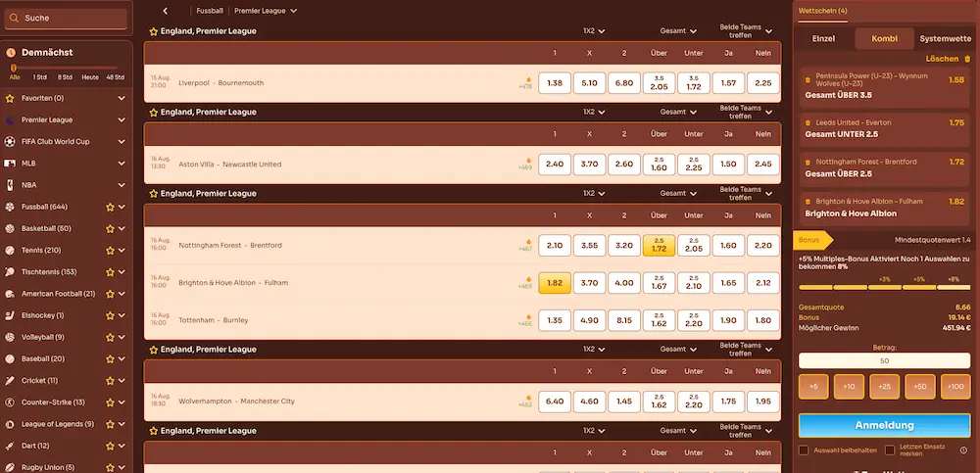Expand the Eishockey (1) sidebar category
This screenshot has width=980, height=473.
[x=122, y=315]
